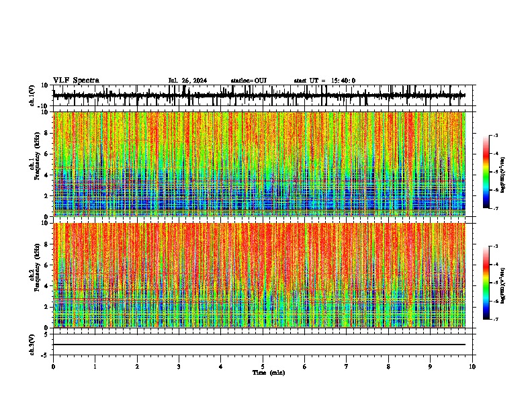Click inside the ch.2 spectrogram panel

pyautogui.click(x=259, y=275)
